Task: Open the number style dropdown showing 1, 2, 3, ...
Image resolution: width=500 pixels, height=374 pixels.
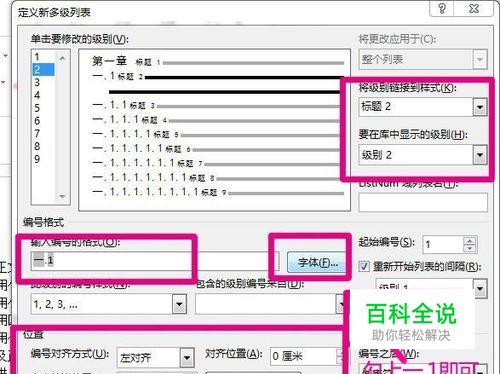Action: click(179, 304)
